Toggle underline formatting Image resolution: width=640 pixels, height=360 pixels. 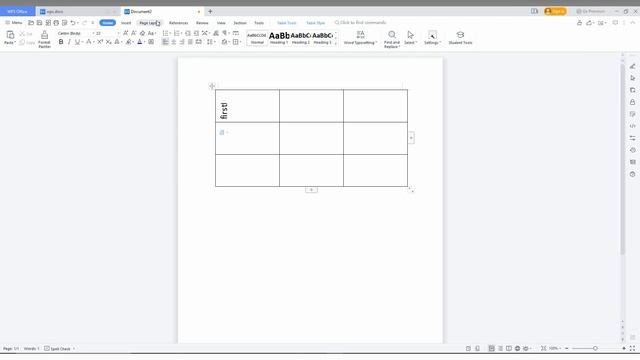coord(77,42)
